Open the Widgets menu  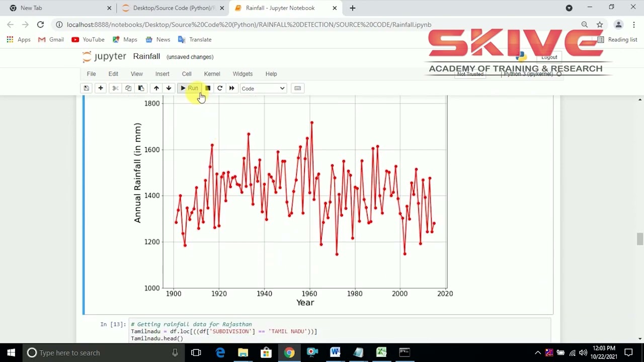pos(243,74)
